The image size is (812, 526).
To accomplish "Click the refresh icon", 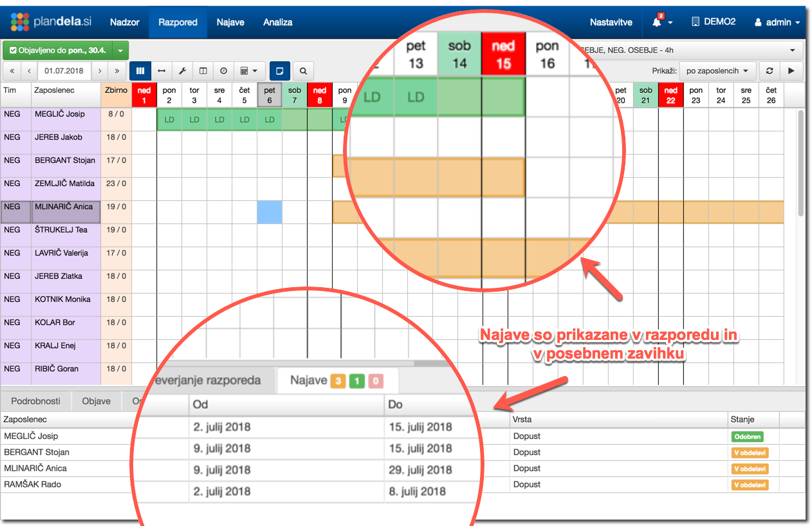I will coord(769,71).
